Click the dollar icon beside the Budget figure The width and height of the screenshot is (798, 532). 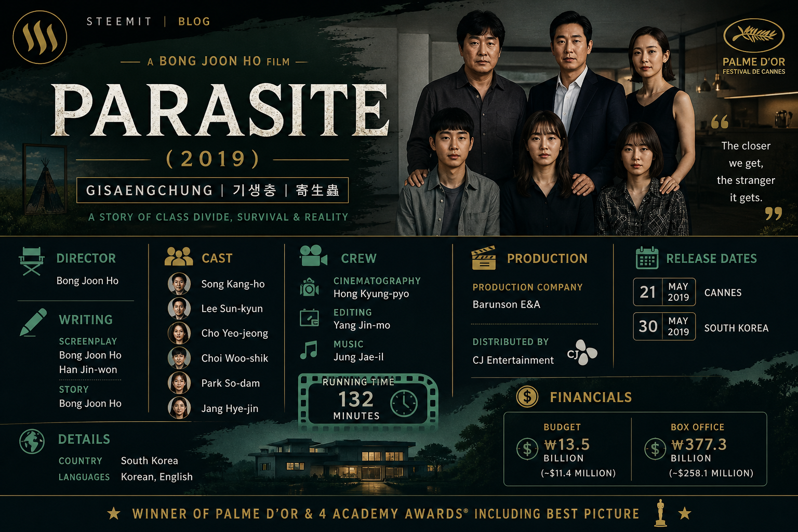point(527,449)
